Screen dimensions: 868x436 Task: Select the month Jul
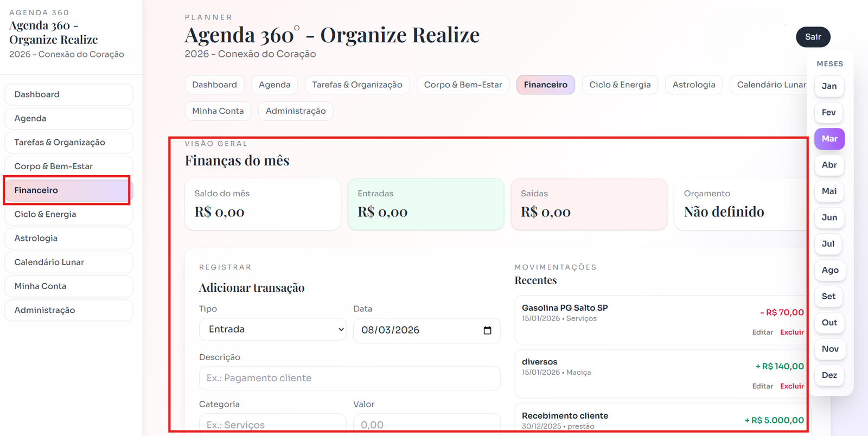coord(828,244)
